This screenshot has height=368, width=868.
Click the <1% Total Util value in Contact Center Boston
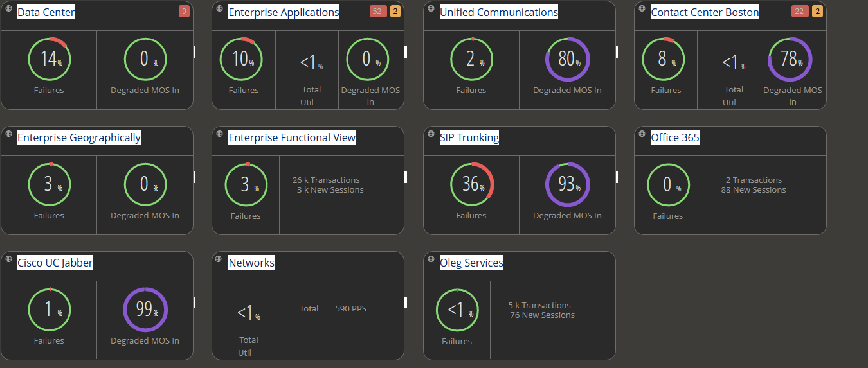734,62
